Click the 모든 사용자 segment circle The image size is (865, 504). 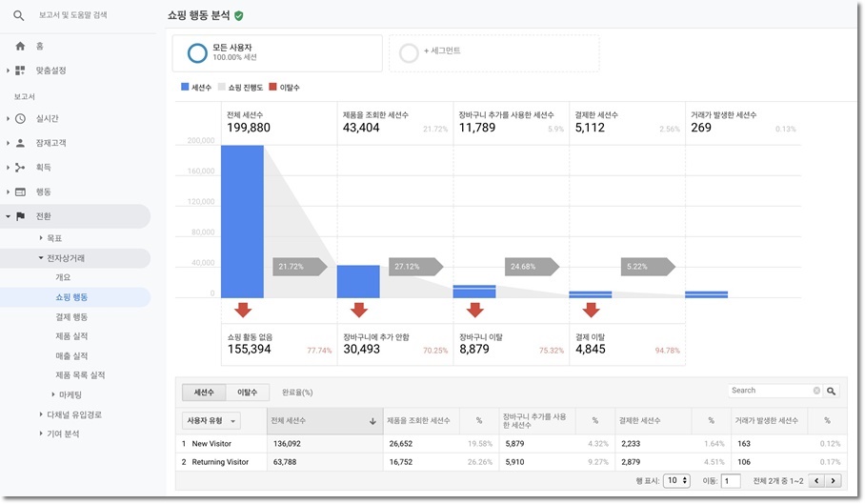(197, 53)
